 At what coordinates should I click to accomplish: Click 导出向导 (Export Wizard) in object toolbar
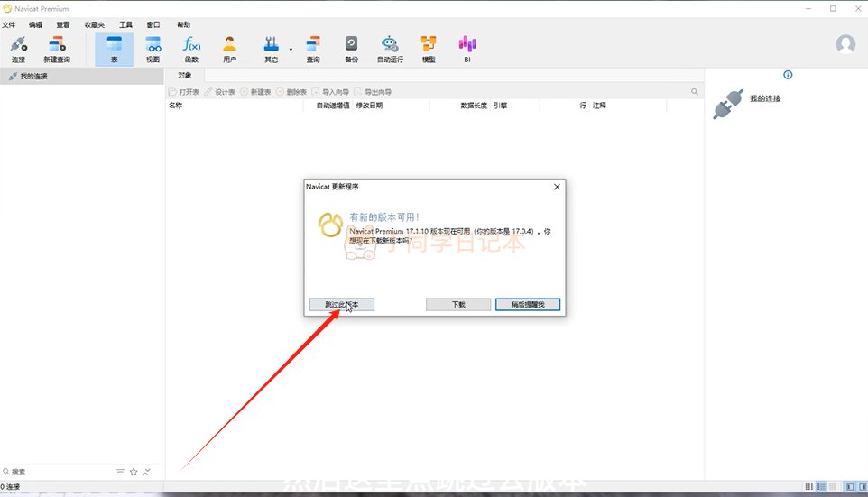click(x=374, y=92)
